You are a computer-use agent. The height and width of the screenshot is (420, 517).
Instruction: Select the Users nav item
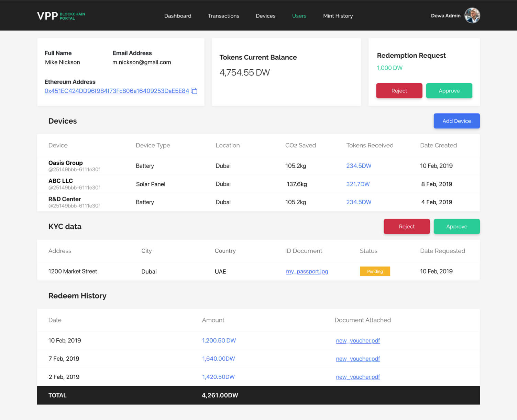299,16
